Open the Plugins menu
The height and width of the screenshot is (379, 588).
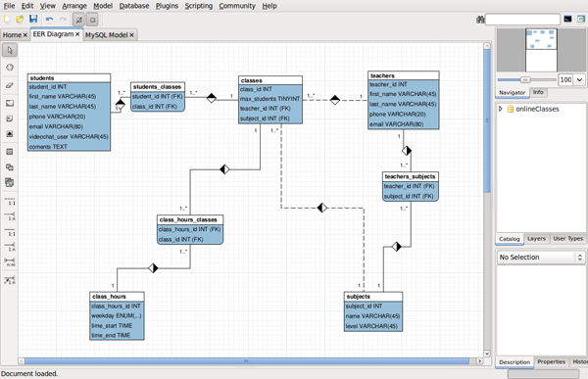pos(167,6)
